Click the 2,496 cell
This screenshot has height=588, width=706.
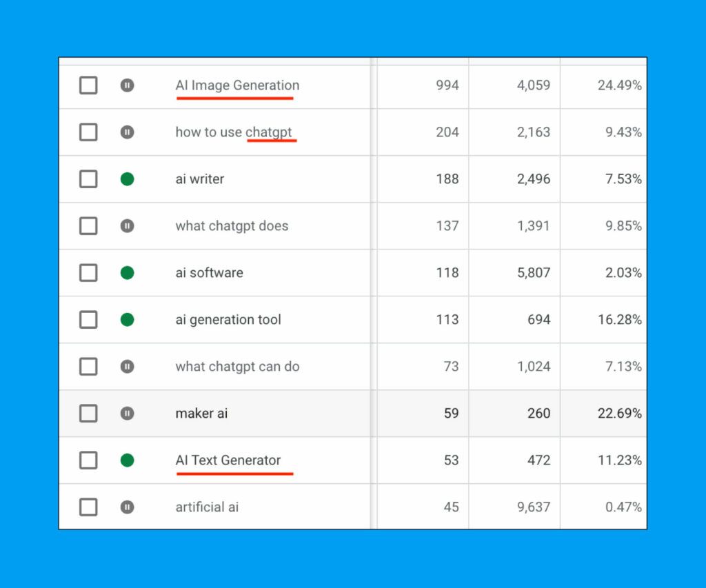click(x=534, y=179)
